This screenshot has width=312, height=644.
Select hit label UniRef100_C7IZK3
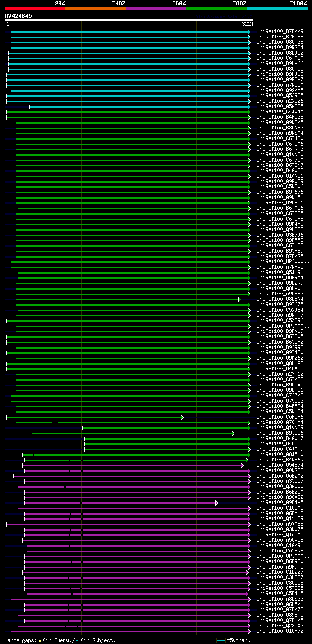point(280,396)
